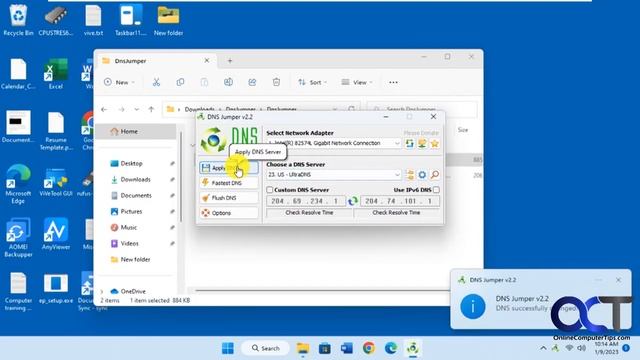Viewport: 640px width, 360px height.
Task: Open Word from taskbar
Action: (347, 348)
